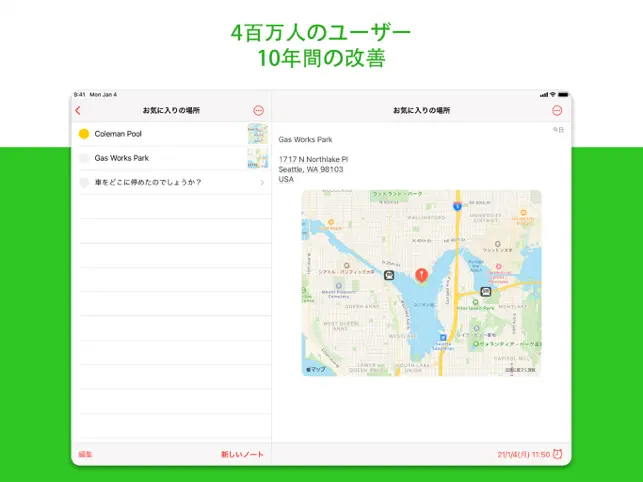Tap the WALLINGFORD label on the map
Viewport: 643px width, 482px height.
[426, 217]
